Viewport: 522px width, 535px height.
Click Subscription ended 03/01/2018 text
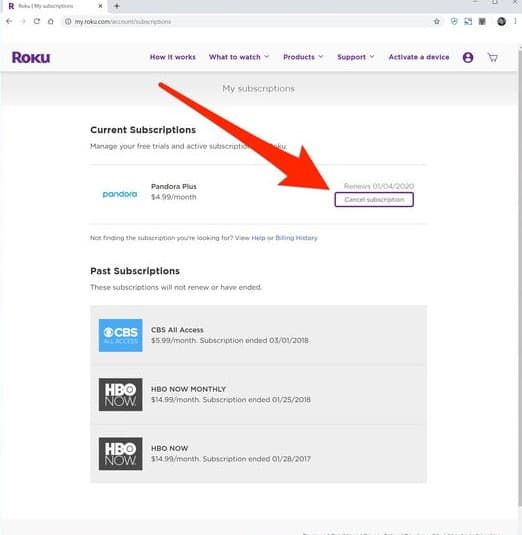pos(254,340)
